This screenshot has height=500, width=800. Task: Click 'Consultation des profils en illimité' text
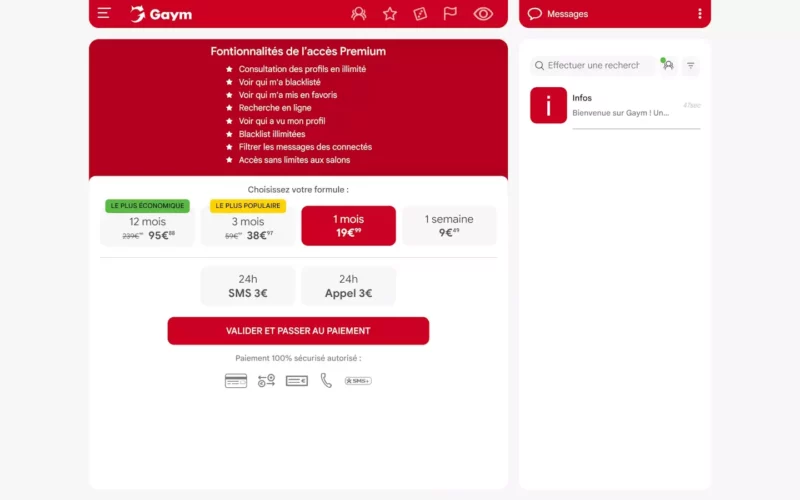pos(302,69)
